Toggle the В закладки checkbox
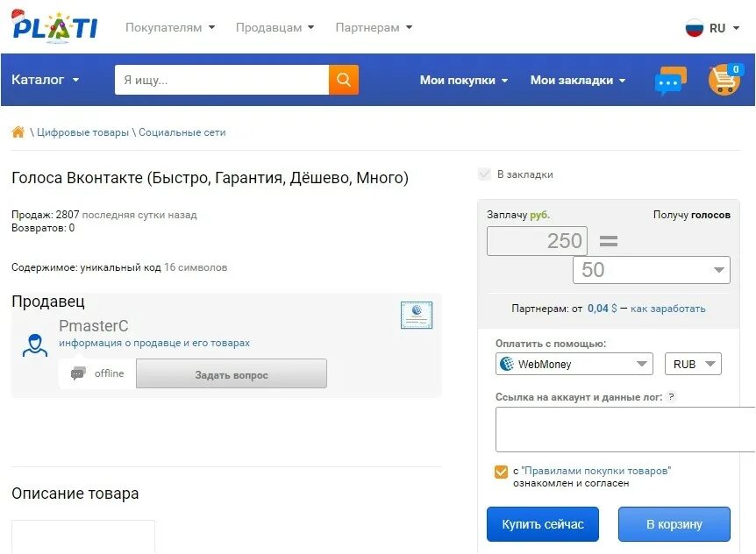 484,174
